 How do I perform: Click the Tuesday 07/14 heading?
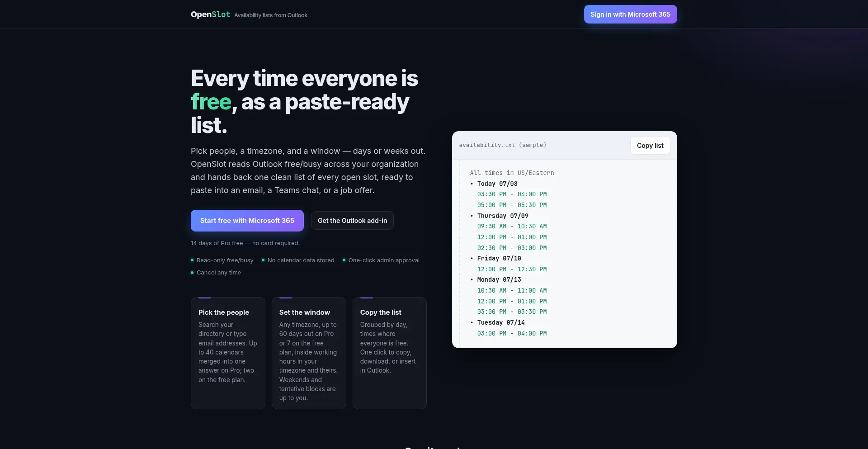501,323
